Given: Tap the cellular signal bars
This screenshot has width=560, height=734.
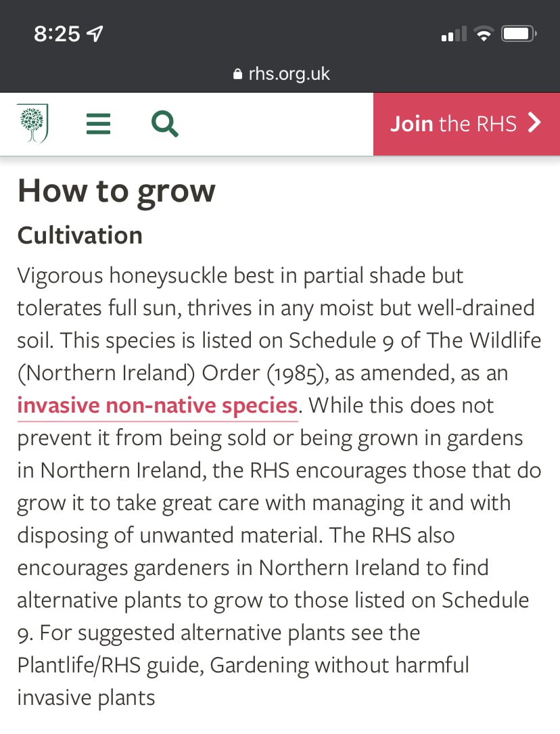Looking at the screenshot, I should click(454, 34).
